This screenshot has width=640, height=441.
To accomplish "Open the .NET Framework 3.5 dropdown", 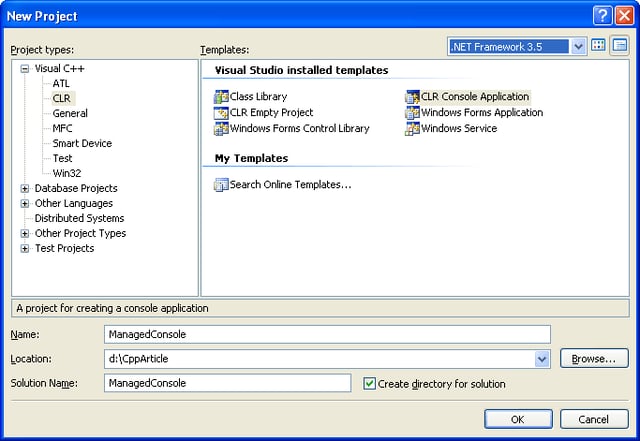I will click(578, 47).
